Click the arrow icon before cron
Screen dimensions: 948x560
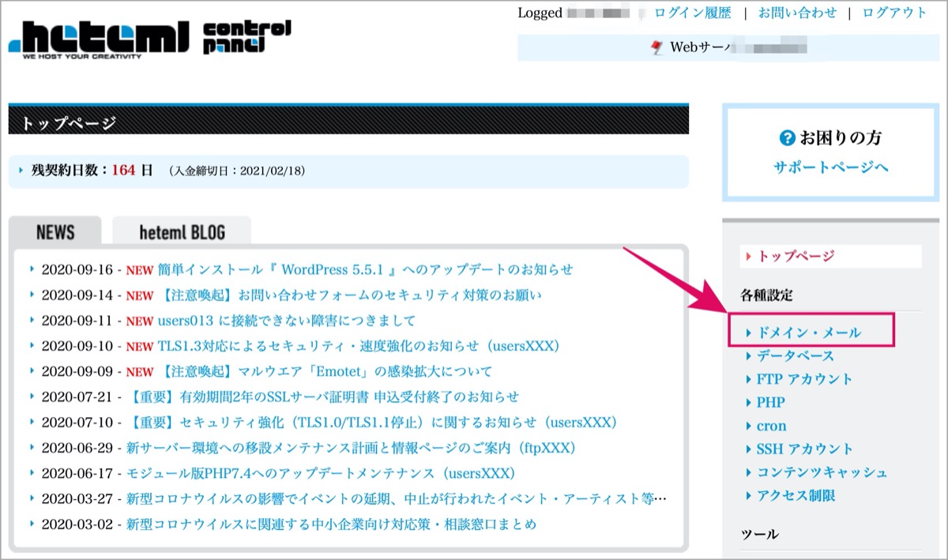tap(749, 426)
